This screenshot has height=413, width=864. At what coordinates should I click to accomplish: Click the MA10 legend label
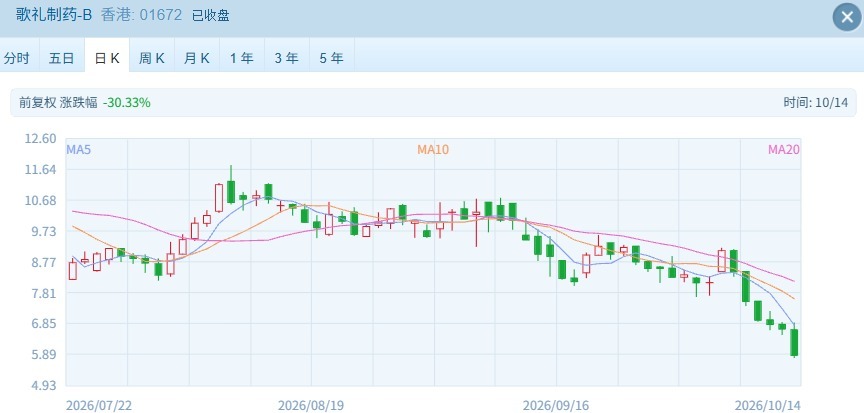coord(433,149)
